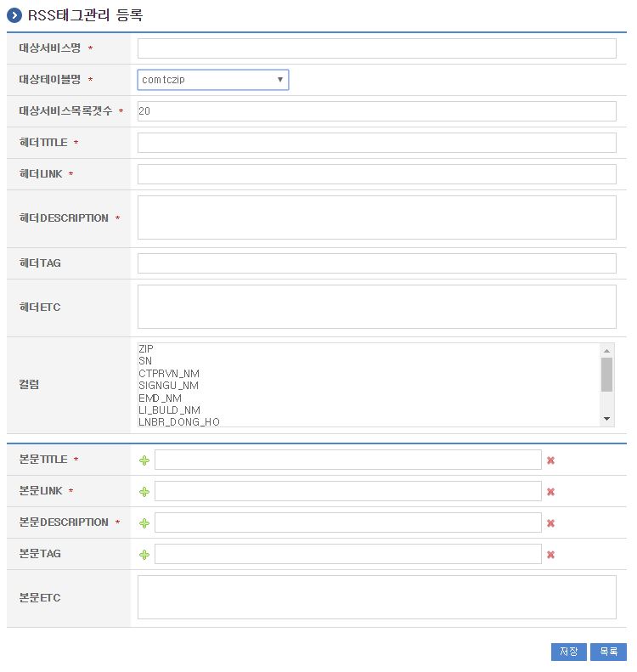Click the 목록 list button
This screenshot has height=672, width=637.
pos(608,652)
